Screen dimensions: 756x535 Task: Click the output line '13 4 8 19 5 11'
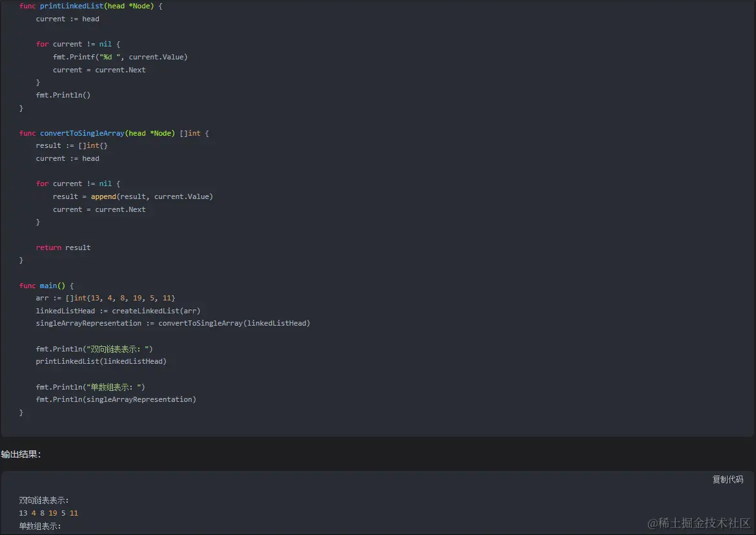[x=48, y=513]
